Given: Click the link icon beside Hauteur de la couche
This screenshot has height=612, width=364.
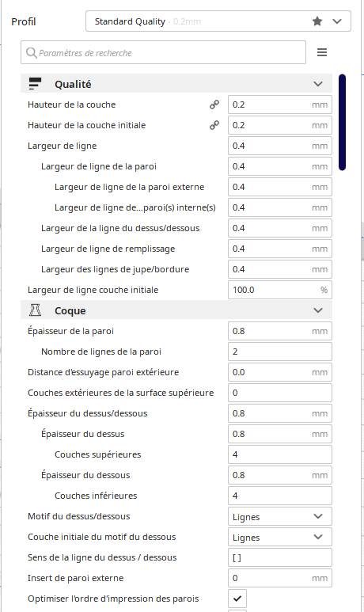Looking at the screenshot, I should coord(214,105).
